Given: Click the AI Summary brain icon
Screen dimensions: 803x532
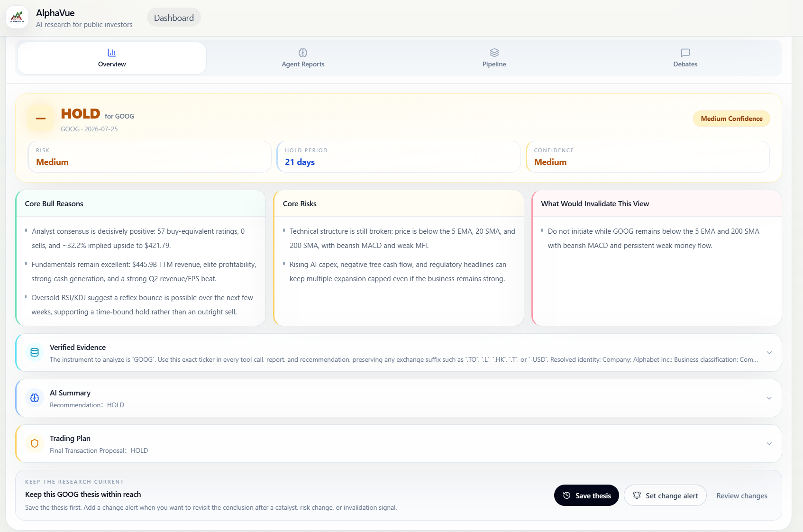Looking at the screenshot, I should point(35,398).
